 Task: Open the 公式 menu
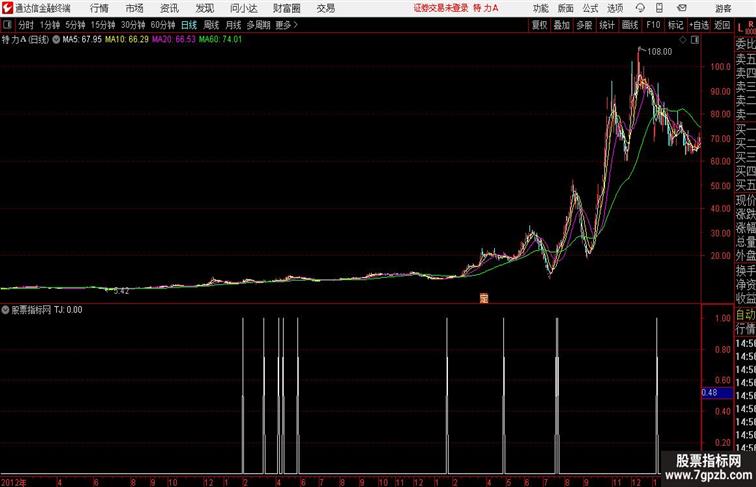click(590, 8)
